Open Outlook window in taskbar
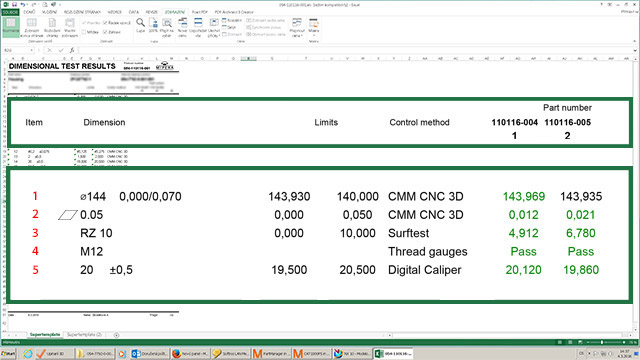Viewport: 640px width, 360px height. 149,353
